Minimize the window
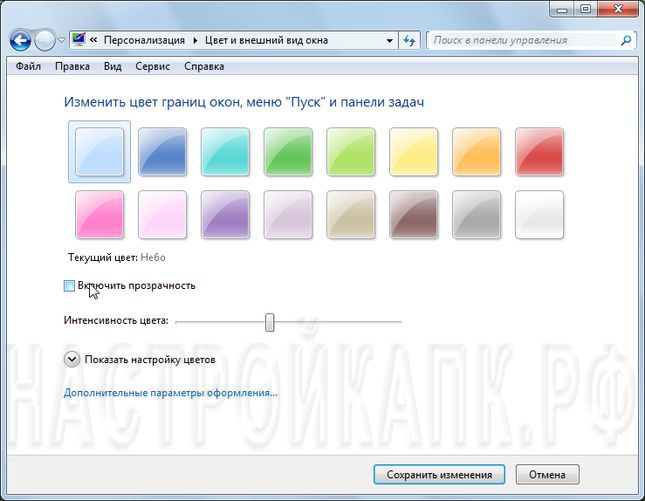645x501 pixels. [562, 9]
